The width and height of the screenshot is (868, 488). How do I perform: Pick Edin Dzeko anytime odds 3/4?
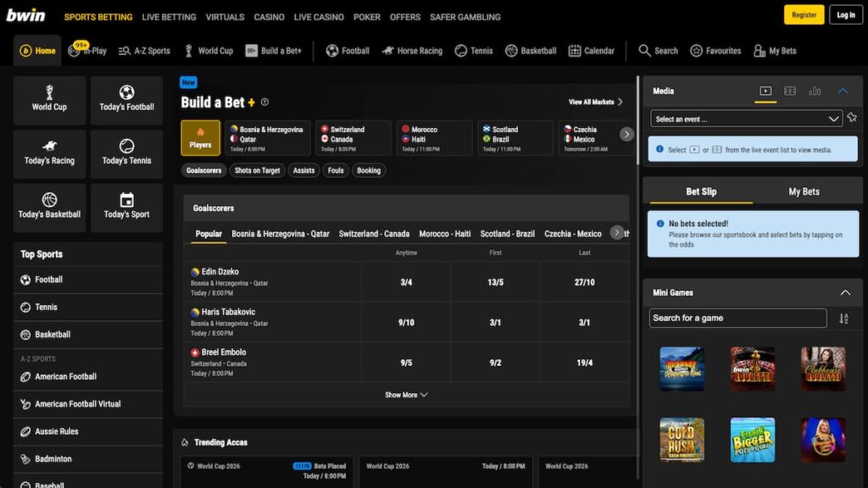pos(406,282)
